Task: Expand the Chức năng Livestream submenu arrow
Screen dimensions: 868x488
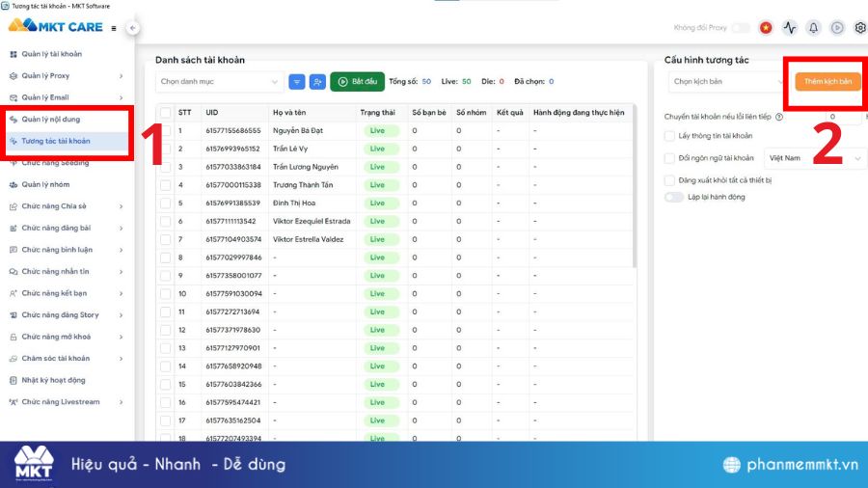Action: pyautogui.click(x=121, y=402)
